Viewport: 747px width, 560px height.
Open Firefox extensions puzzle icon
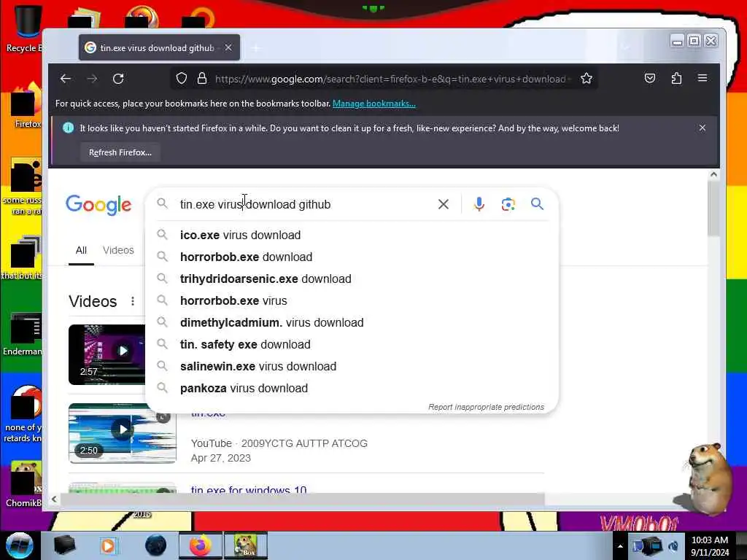(x=676, y=79)
